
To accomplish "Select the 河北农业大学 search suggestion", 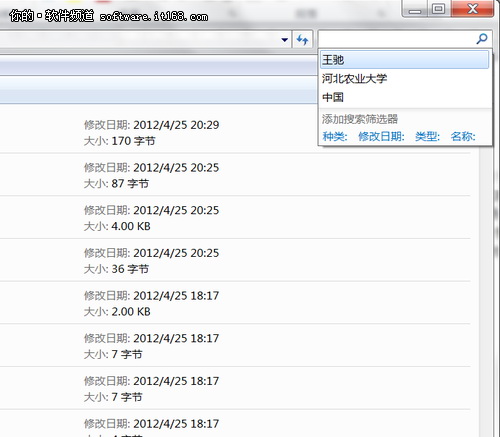I will click(x=404, y=79).
